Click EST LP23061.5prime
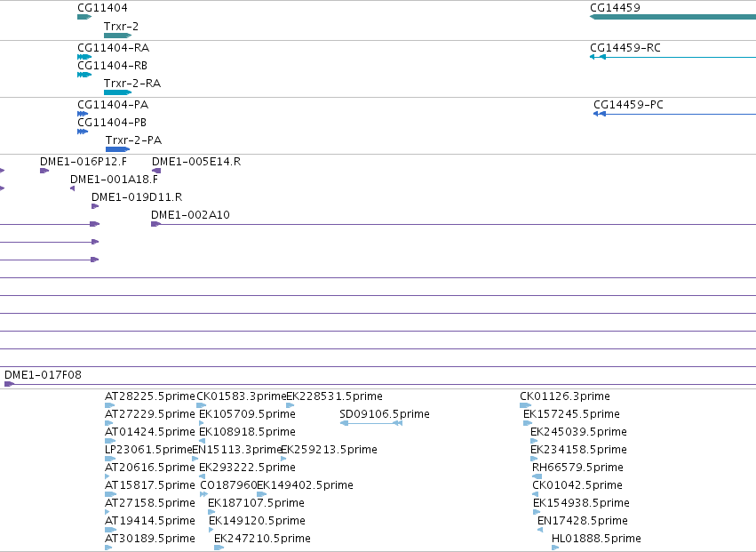 pyautogui.click(x=148, y=450)
